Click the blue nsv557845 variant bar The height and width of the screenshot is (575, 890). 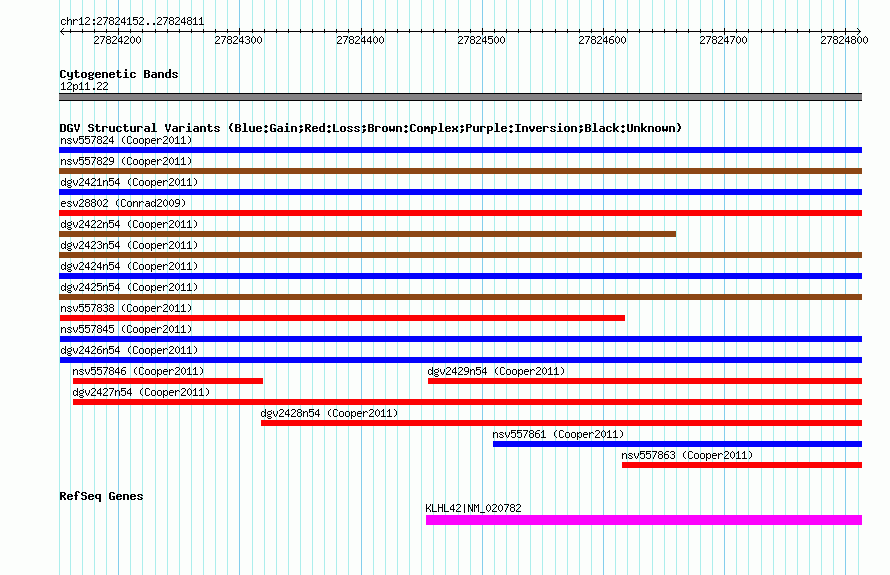coord(460,339)
